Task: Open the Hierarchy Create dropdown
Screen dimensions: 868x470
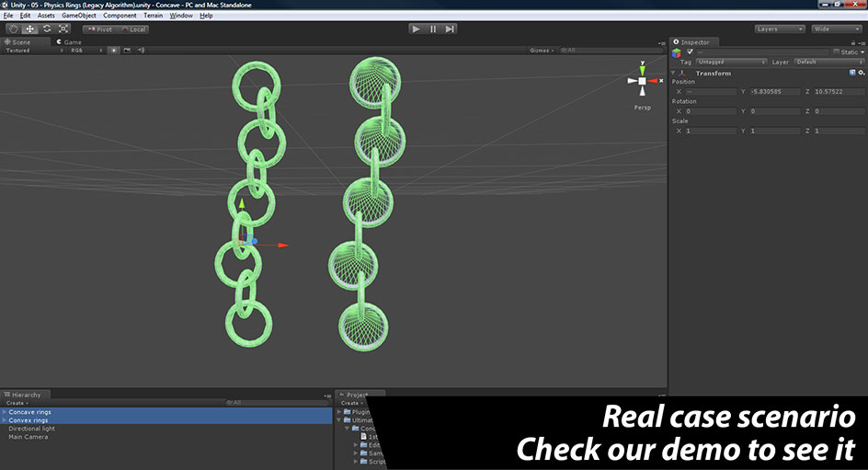Action: tap(17, 403)
